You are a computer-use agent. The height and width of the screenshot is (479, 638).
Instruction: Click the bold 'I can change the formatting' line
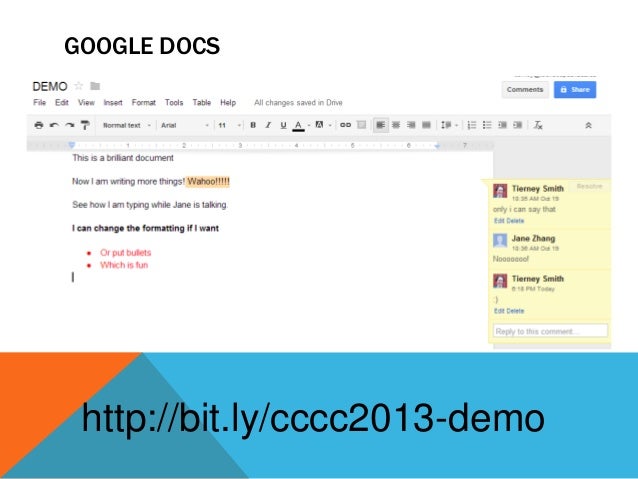[145, 228]
